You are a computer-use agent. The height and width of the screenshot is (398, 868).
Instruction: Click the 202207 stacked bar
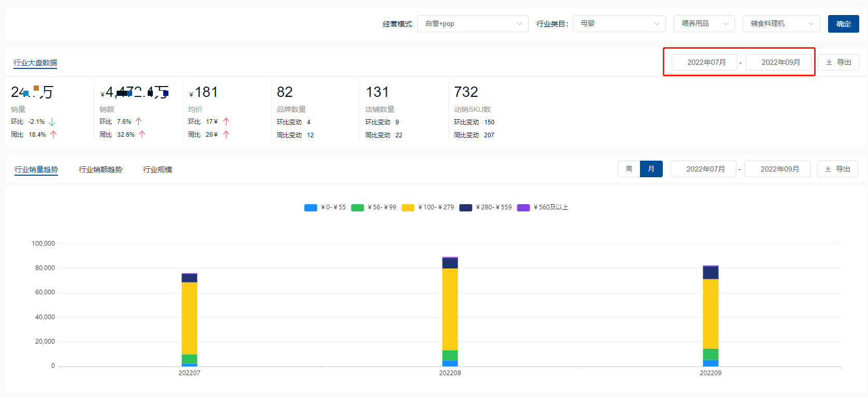[x=189, y=320]
